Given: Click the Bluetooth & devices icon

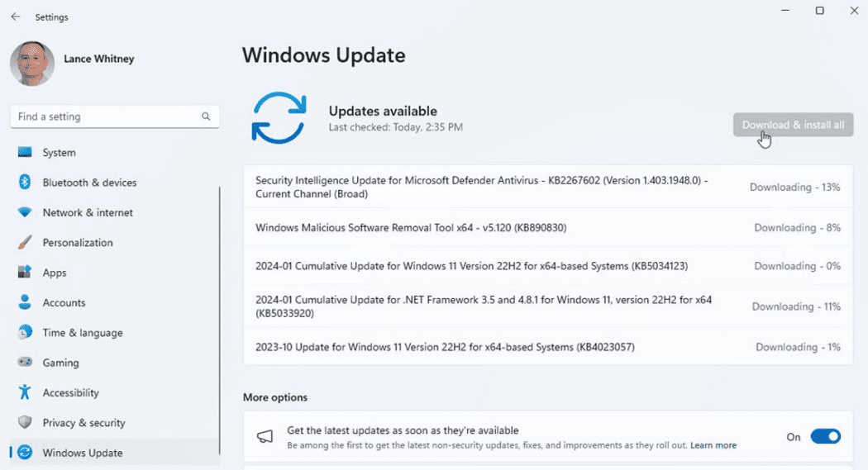Looking at the screenshot, I should [25, 183].
